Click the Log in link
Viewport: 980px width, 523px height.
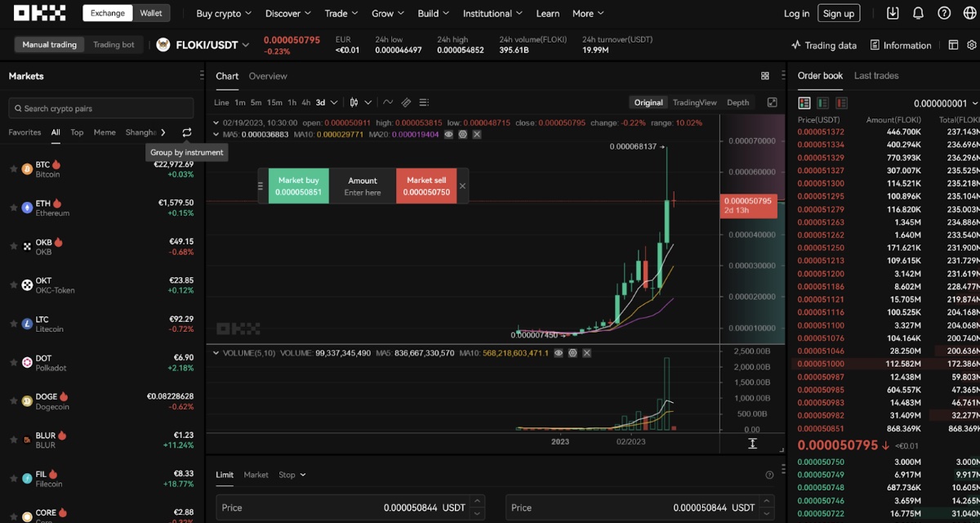796,13
